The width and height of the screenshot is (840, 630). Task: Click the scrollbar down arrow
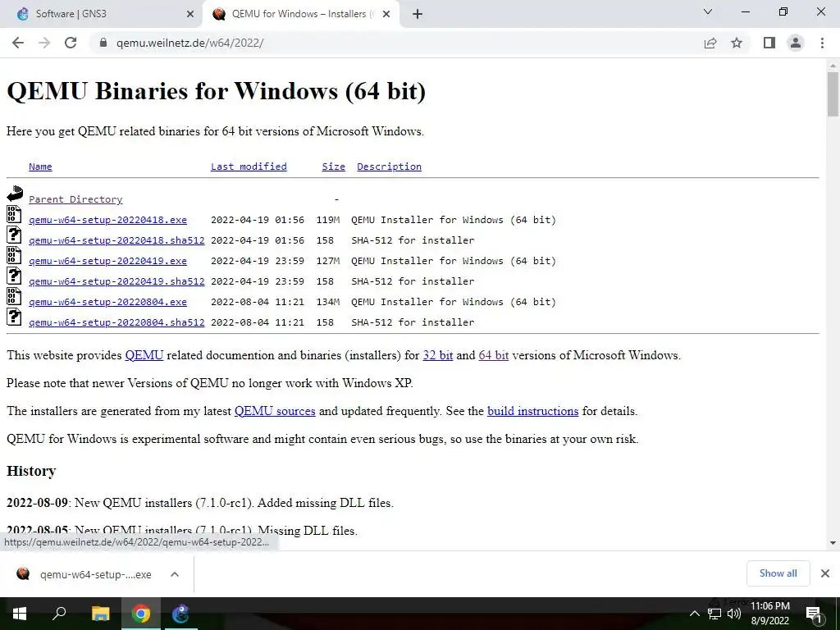[833, 543]
